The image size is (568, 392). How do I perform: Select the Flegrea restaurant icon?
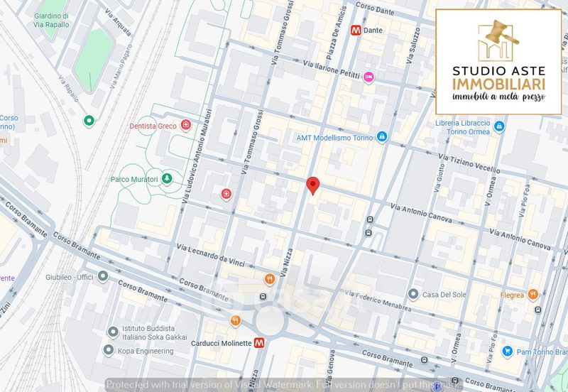tap(533, 295)
